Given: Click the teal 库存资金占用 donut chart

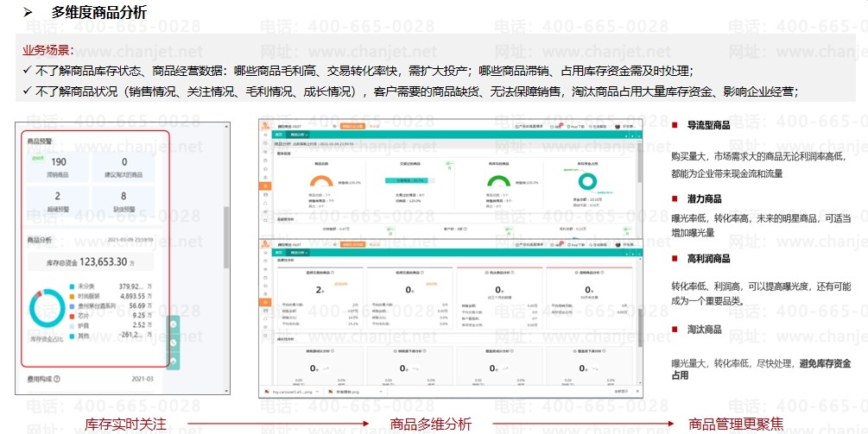Looking at the screenshot, I should click(587, 181).
